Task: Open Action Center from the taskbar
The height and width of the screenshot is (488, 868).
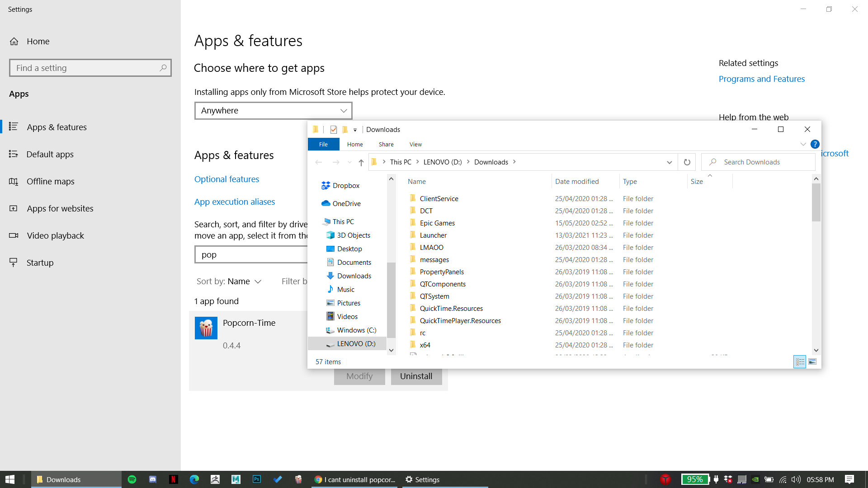Action: click(850, 479)
